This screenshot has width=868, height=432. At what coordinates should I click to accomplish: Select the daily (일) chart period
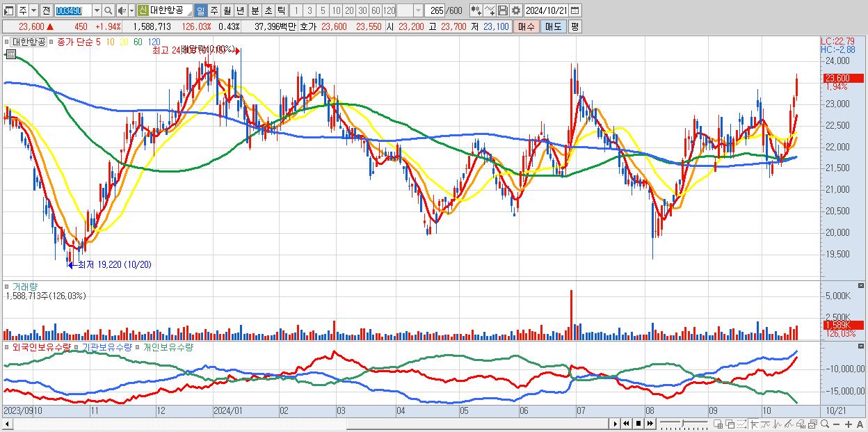point(200,10)
